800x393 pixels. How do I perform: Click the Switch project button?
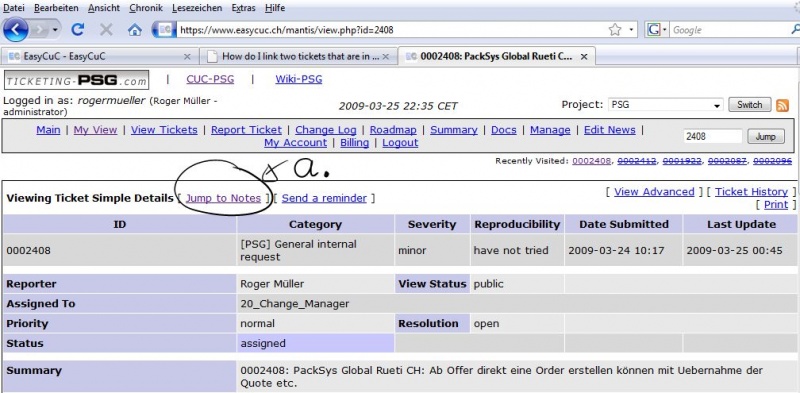point(749,105)
